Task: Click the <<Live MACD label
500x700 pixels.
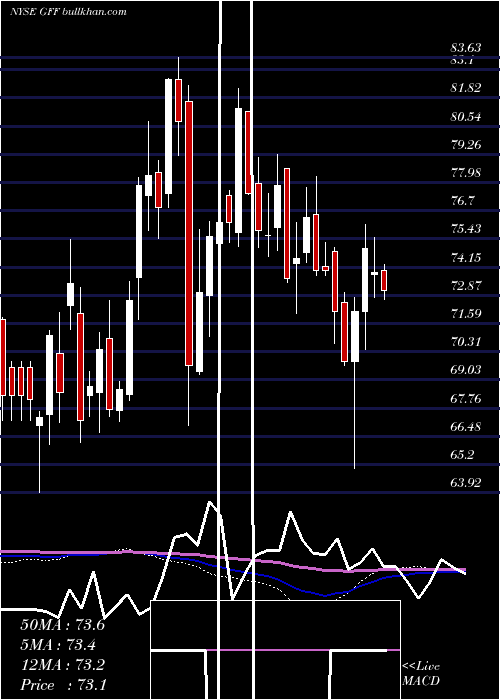Action: coord(421,673)
